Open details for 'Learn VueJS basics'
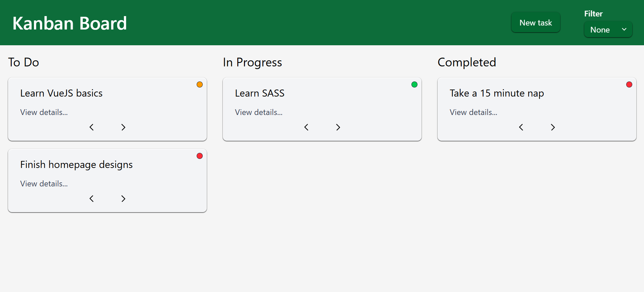The image size is (644, 292). coord(44,112)
